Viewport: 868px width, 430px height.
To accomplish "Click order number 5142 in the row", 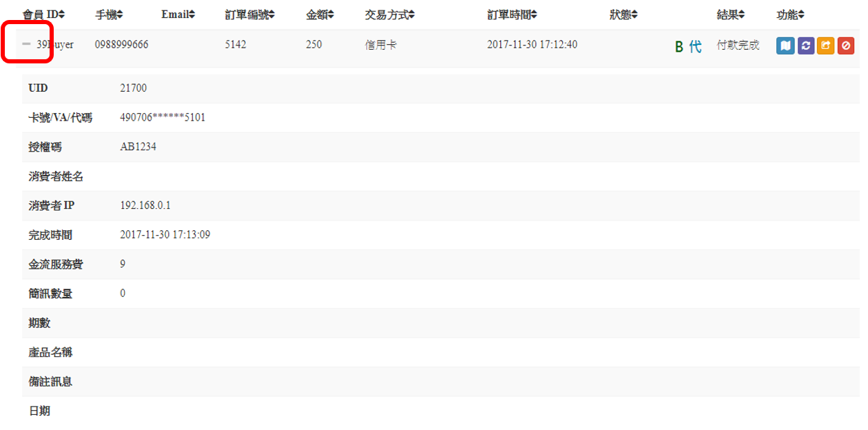I will click(x=236, y=45).
